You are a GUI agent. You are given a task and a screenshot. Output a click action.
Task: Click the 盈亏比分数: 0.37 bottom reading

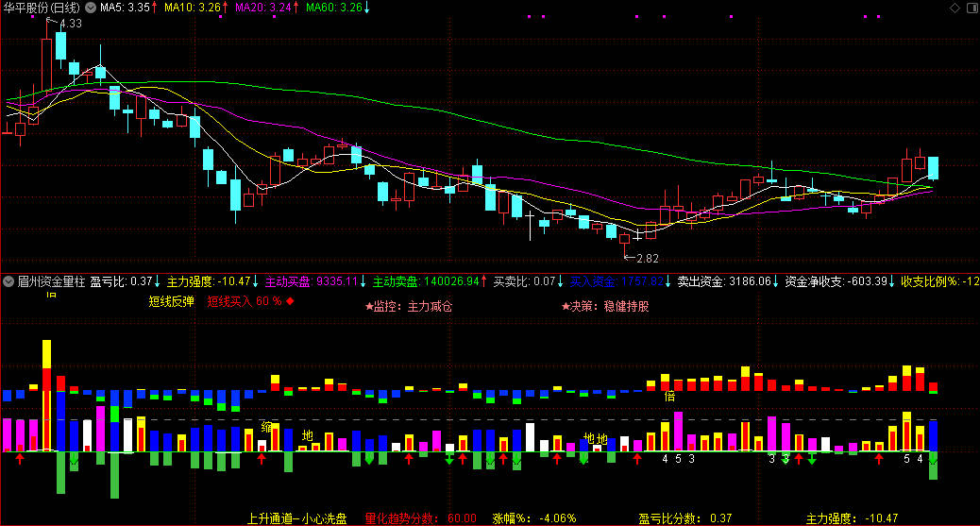coord(685,518)
